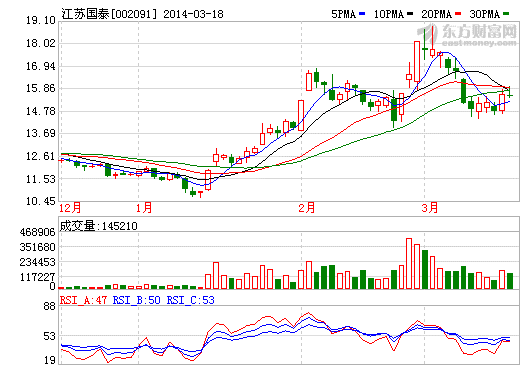Click the 117227 volume axis label
The height and width of the screenshot is (365, 520).
[38, 277]
